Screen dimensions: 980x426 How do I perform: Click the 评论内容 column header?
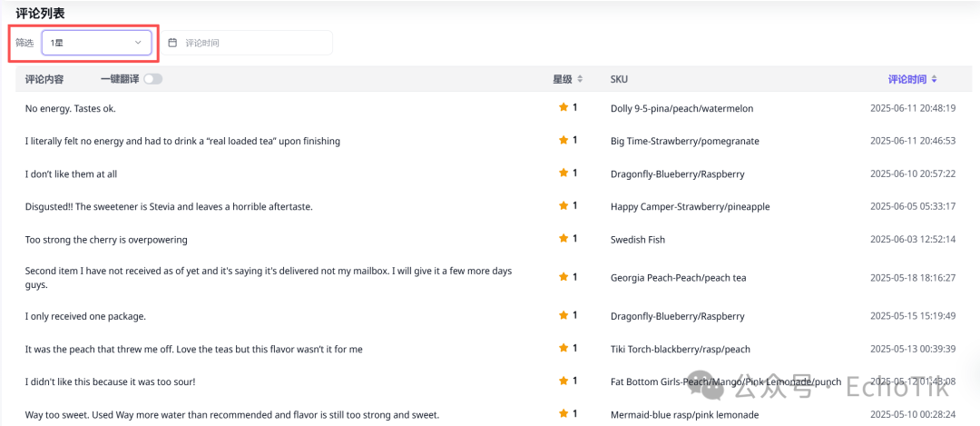44,79
